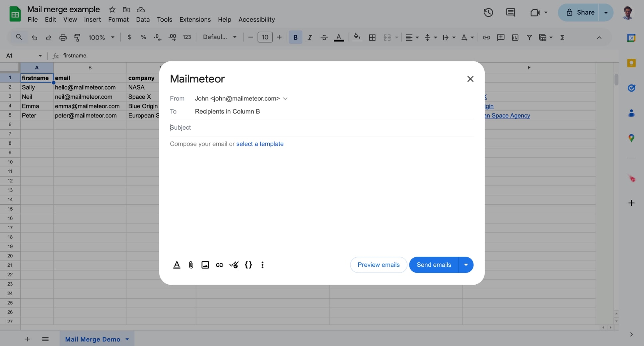Open the Extensions menu
The height and width of the screenshot is (346, 644).
(x=195, y=20)
